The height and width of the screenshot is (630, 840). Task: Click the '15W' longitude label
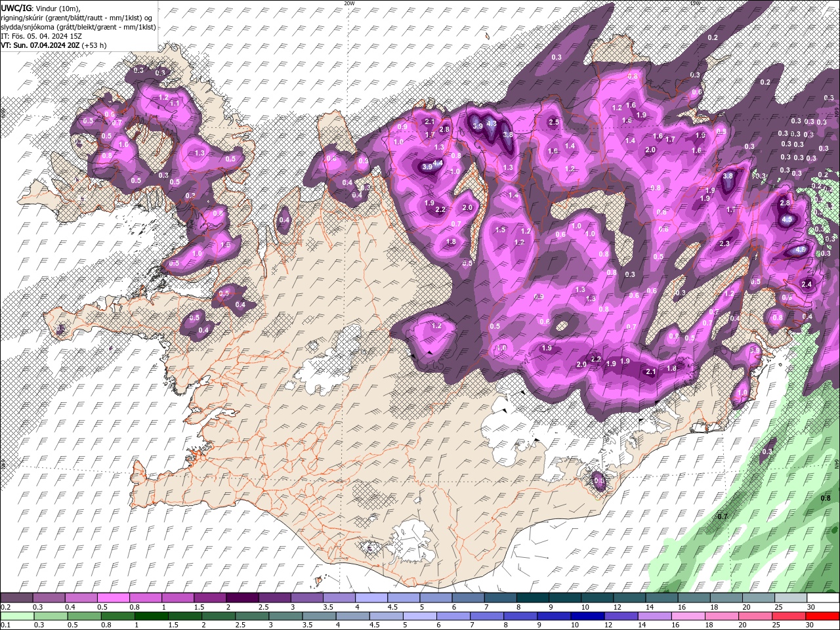(x=695, y=3)
